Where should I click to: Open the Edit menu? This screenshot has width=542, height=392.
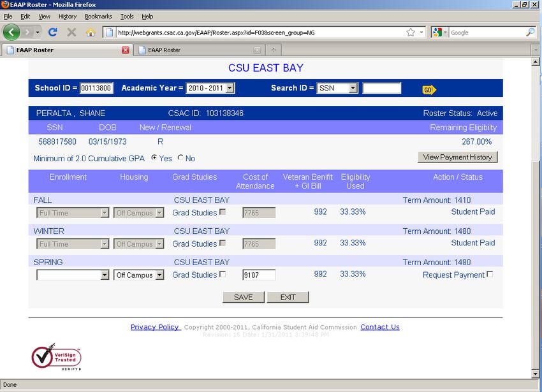[x=26, y=16]
